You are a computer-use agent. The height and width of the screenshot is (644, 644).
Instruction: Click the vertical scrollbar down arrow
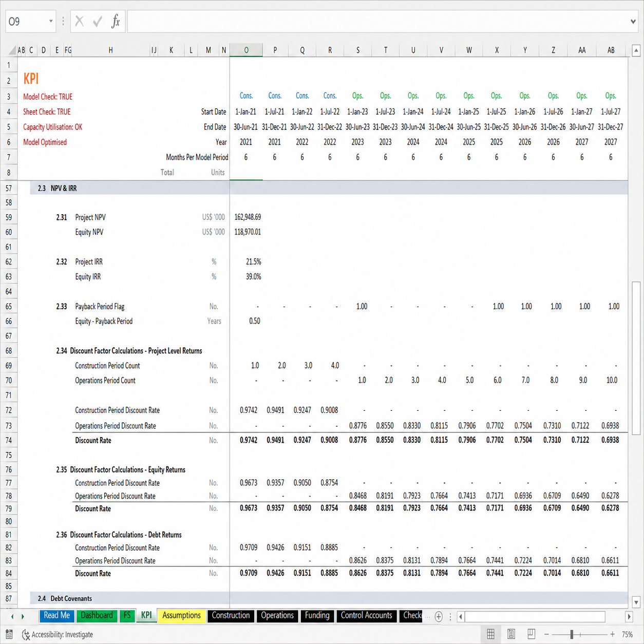[x=636, y=602]
